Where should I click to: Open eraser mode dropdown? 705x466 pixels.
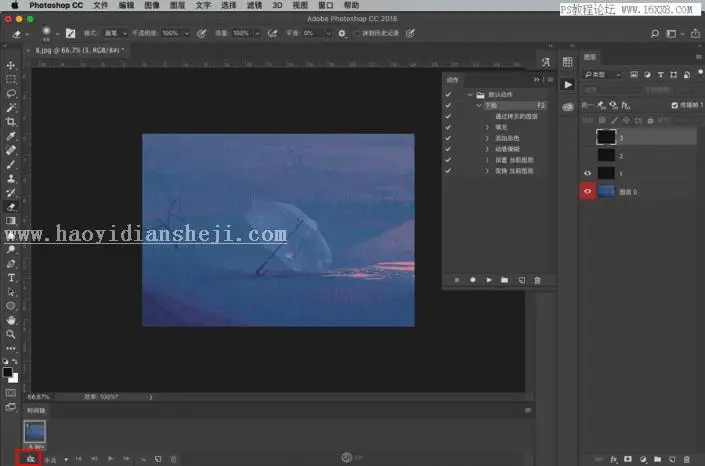tap(116, 33)
